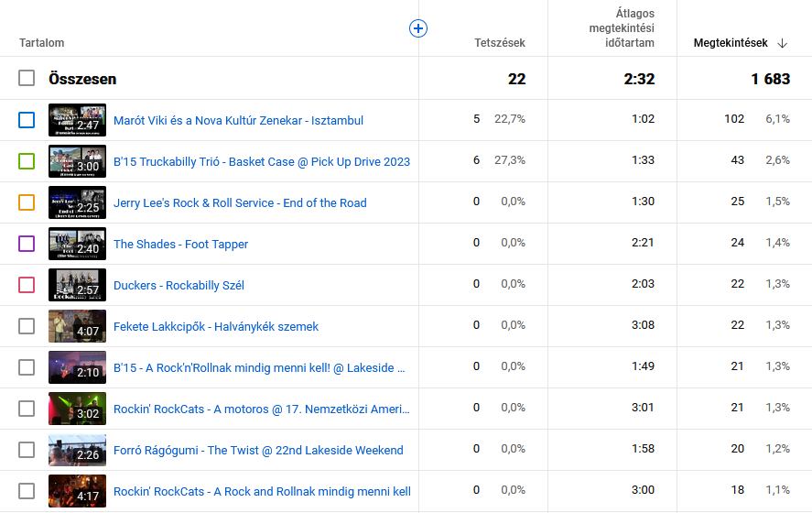Viewport: 812px width, 513px height.
Task: Tick the Összesen select-all checkbox
Action: (27, 79)
